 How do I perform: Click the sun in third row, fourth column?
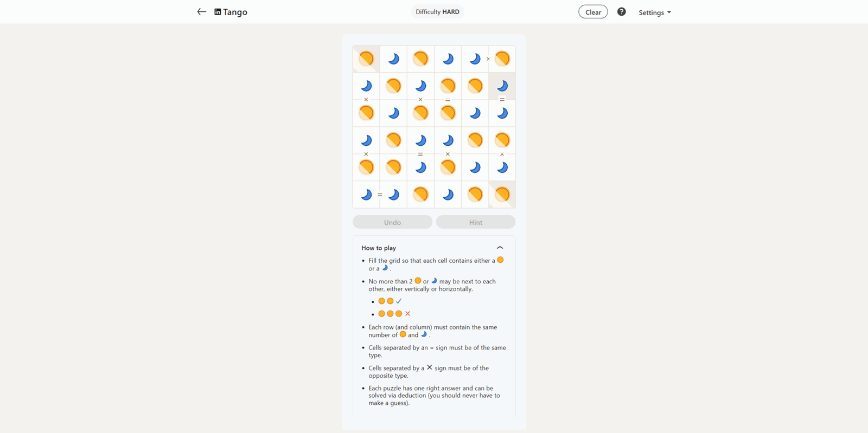(448, 113)
